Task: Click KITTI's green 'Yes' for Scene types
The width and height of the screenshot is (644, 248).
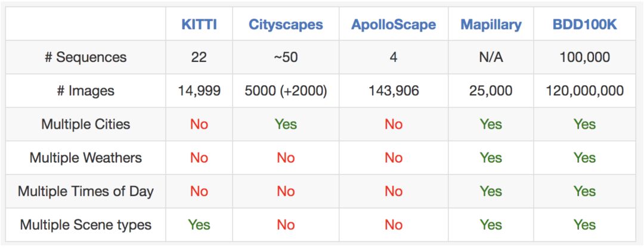Action: pyautogui.click(x=199, y=225)
